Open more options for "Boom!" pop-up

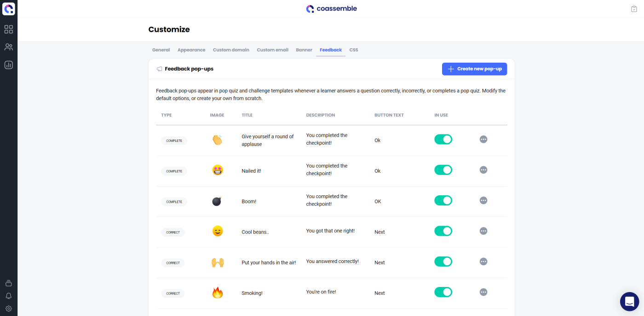pos(483,200)
